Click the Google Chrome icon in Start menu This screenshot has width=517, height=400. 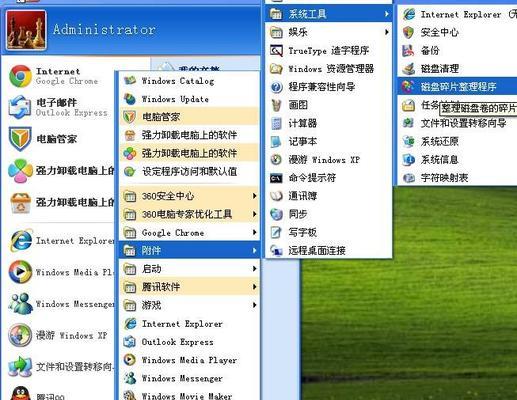click(x=20, y=76)
